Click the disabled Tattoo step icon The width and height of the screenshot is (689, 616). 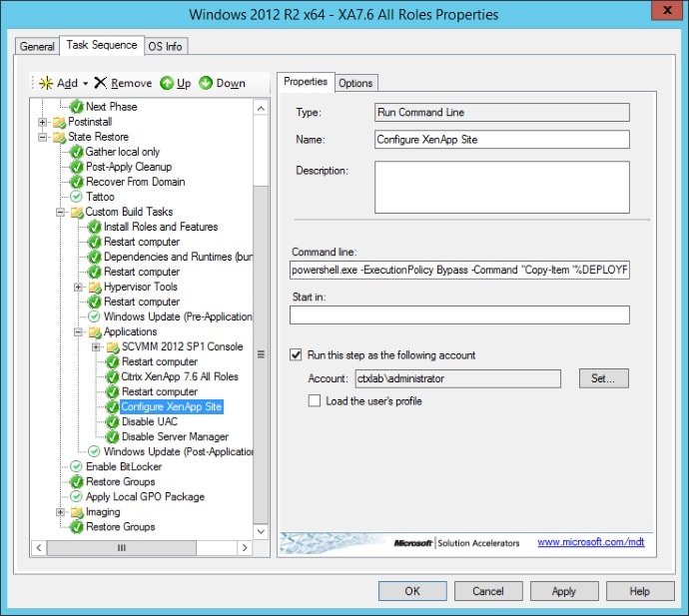[77, 197]
